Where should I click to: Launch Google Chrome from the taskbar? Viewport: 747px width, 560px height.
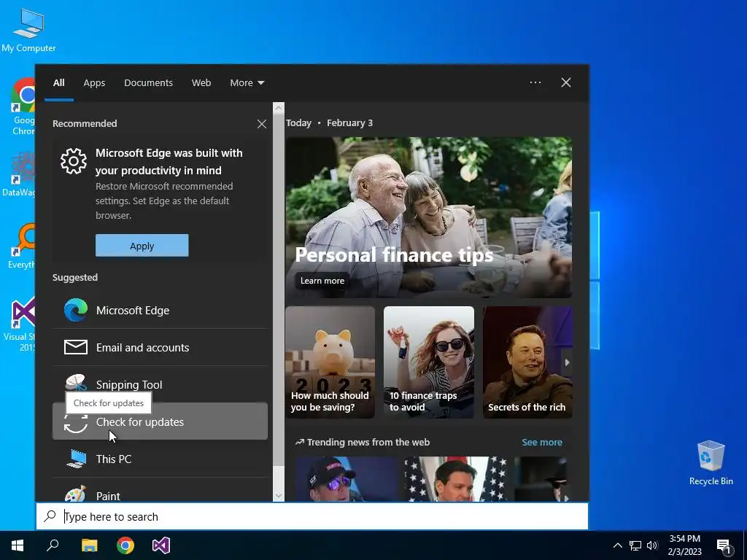point(125,545)
